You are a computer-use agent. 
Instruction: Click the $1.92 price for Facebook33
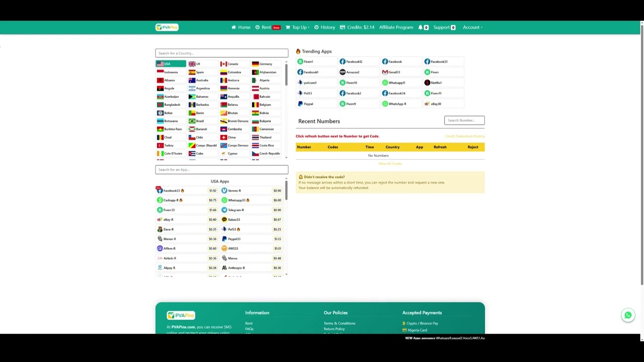click(212, 191)
